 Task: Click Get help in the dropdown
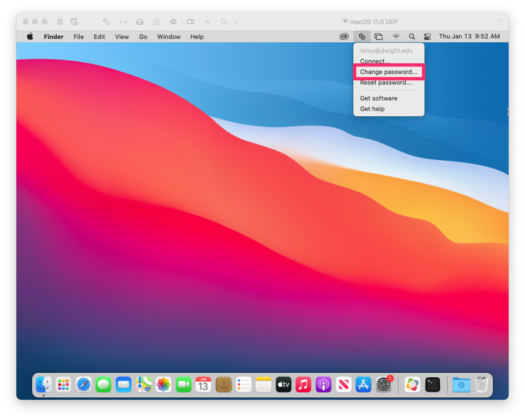coord(372,109)
